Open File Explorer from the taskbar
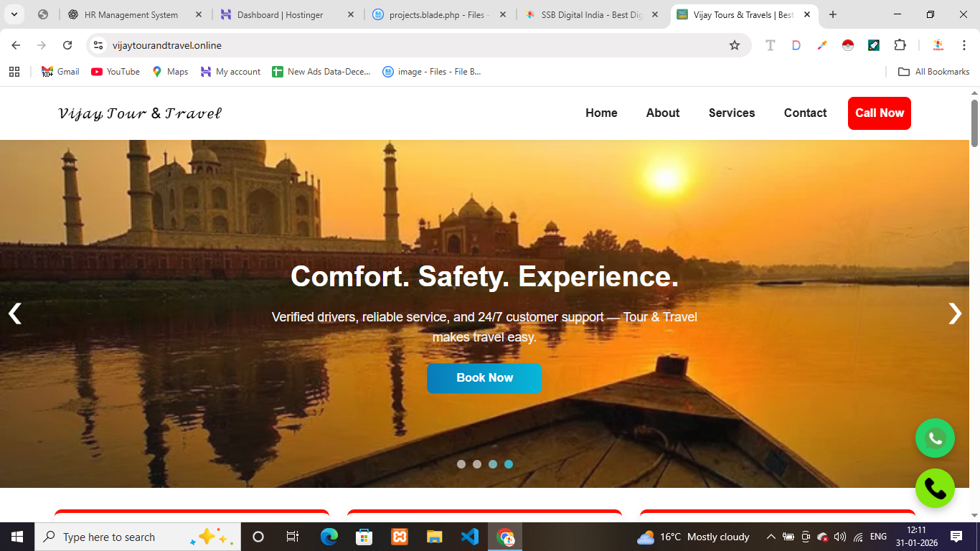Image resolution: width=980 pixels, height=551 pixels. (435, 536)
